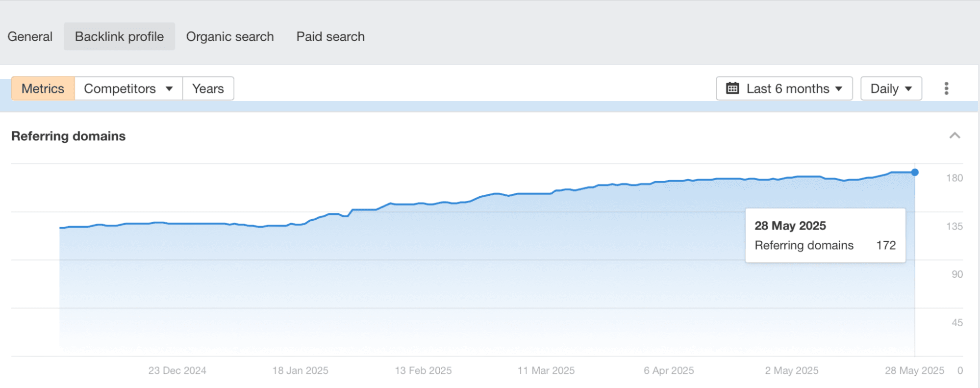Click the 28 May 2025 tooltip box

825,235
